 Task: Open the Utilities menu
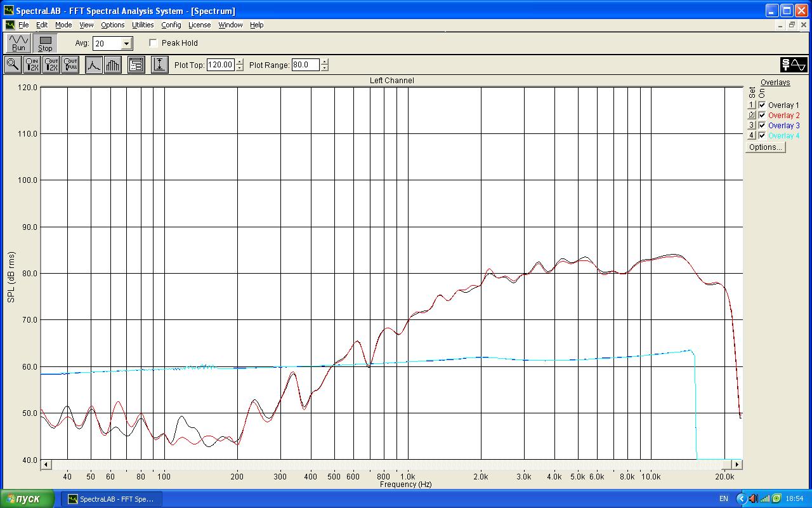click(x=143, y=25)
